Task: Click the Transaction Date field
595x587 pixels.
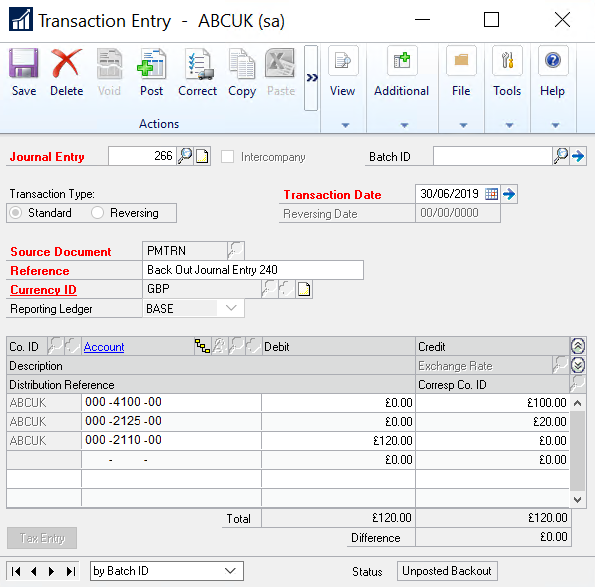Action: [x=449, y=194]
